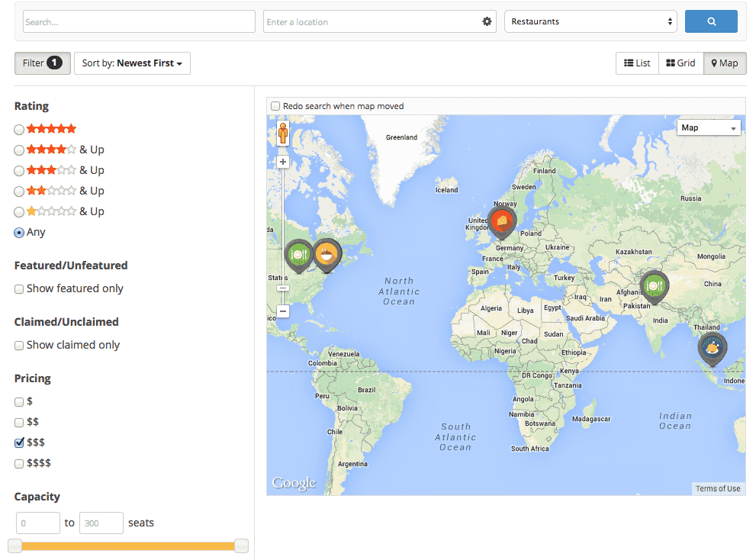Open the Sort by Newest First dropdown
The height and width of the screenshot is (560, 756).
[131, 63]
